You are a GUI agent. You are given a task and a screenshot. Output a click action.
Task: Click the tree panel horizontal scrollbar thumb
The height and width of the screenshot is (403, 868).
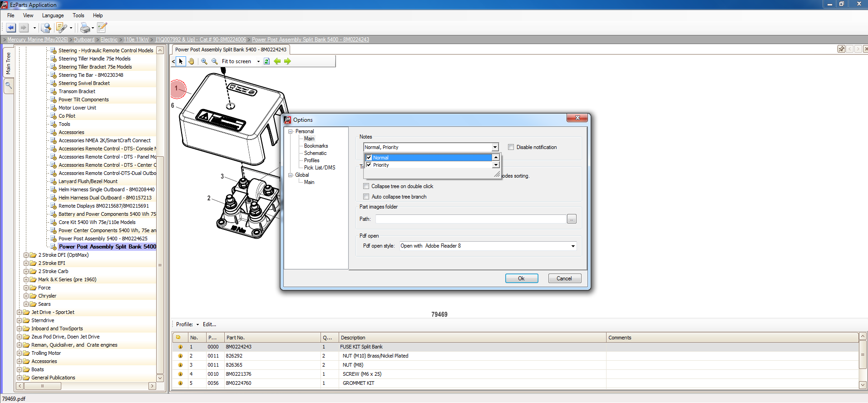point(42,386)
